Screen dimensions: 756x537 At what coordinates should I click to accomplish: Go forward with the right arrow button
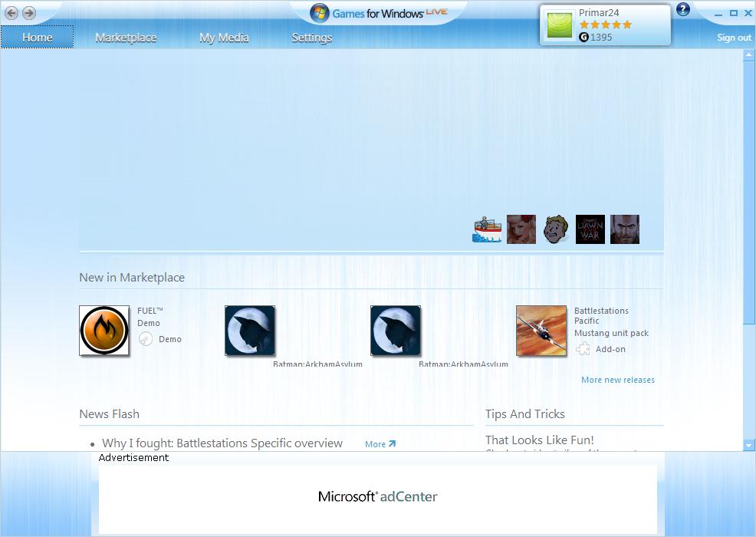click(x=29, y=13)
